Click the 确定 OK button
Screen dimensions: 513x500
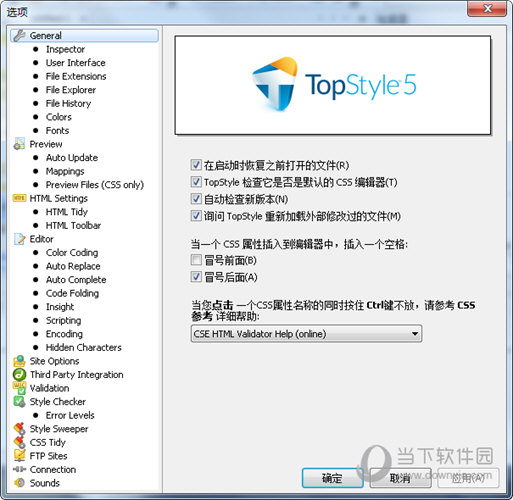332,478
